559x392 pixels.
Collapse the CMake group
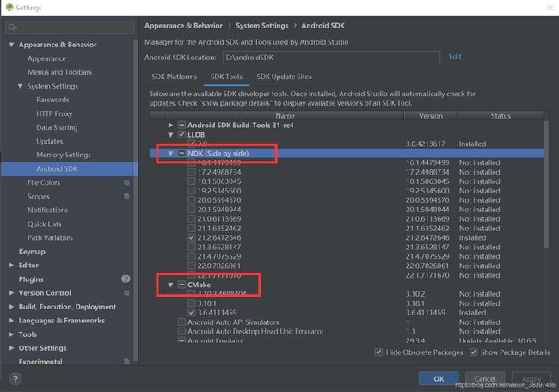pos(171,285)
